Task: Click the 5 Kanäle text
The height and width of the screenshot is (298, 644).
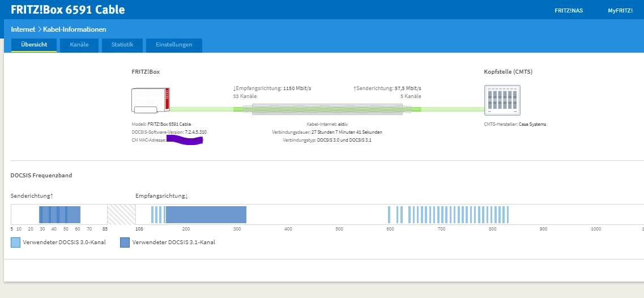Action: tap(411, 96)
